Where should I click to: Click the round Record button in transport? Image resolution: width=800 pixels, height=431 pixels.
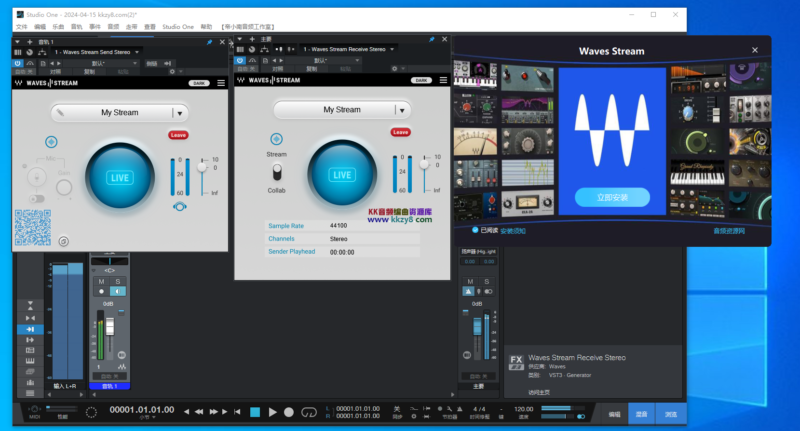(x=289, y=412)
